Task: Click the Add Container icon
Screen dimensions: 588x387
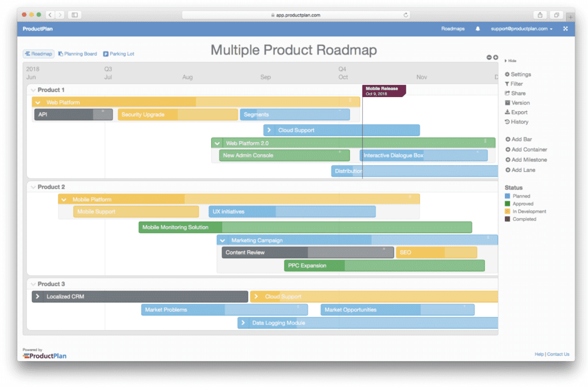Action: 525,149
